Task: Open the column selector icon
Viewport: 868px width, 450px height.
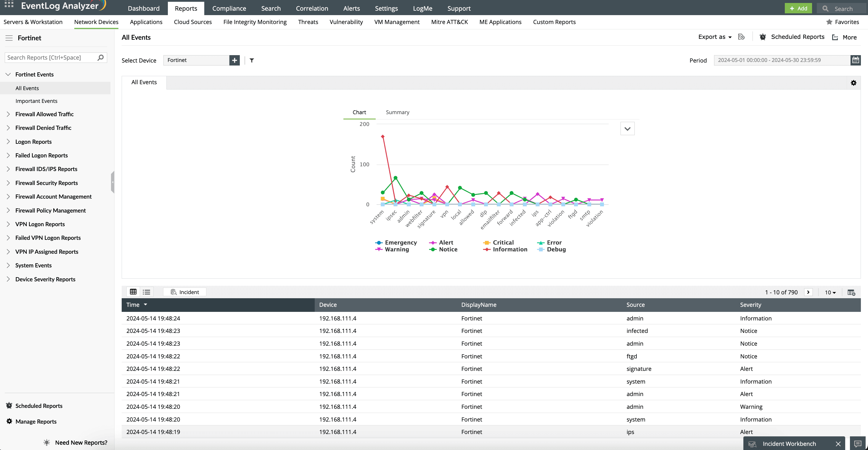Action: coord(851,293)
